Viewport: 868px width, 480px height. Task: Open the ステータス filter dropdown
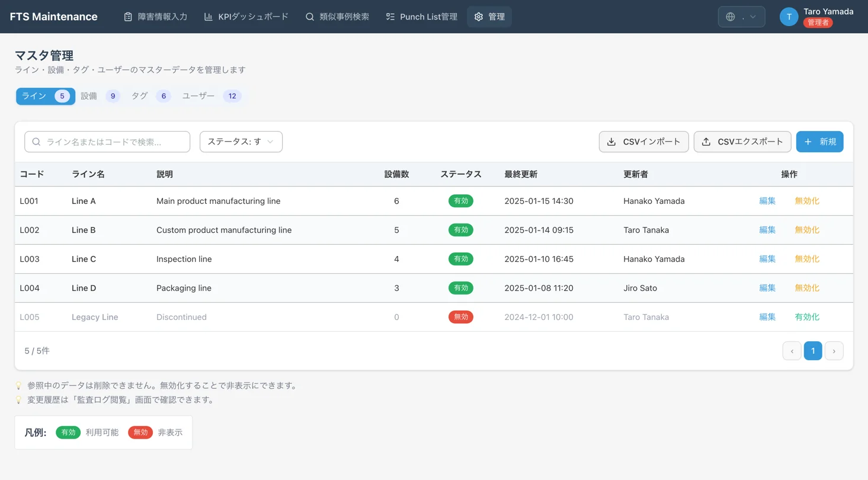[x=241, y=142]
